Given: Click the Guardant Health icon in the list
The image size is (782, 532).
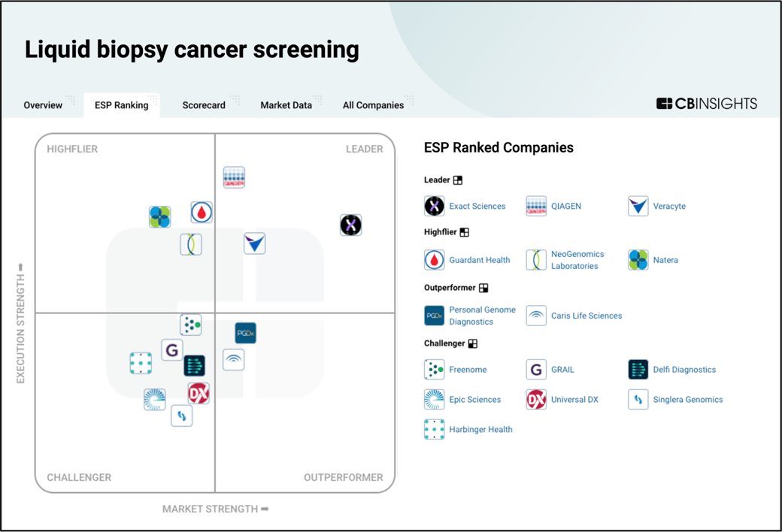Looking at the screenshot, I should (435, 260).
